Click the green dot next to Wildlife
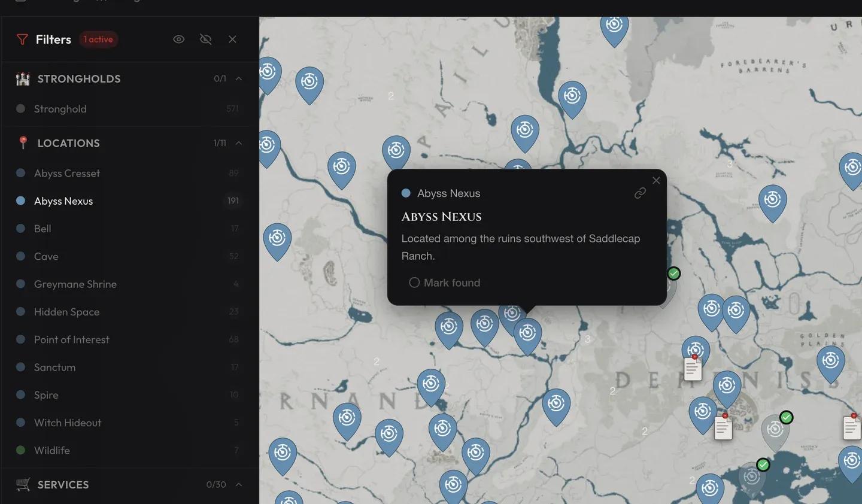This screenshot has width=862, height=504. (21, 450)
